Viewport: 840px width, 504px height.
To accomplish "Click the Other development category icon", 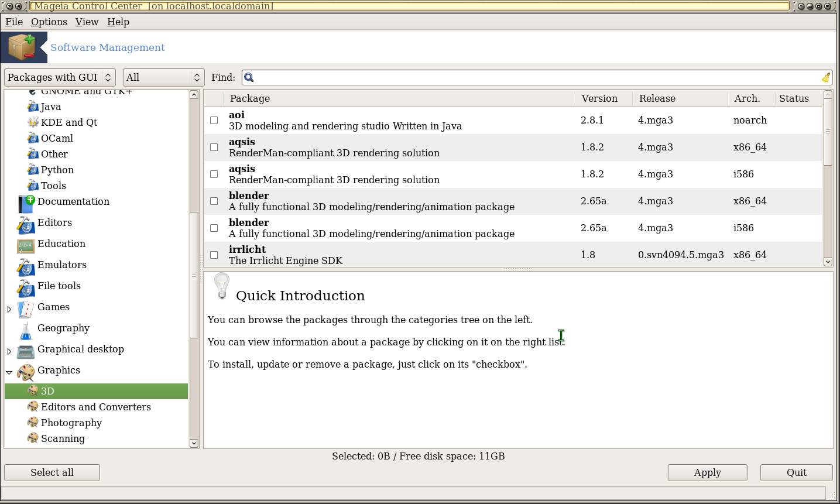I will [x=33, y=154].
